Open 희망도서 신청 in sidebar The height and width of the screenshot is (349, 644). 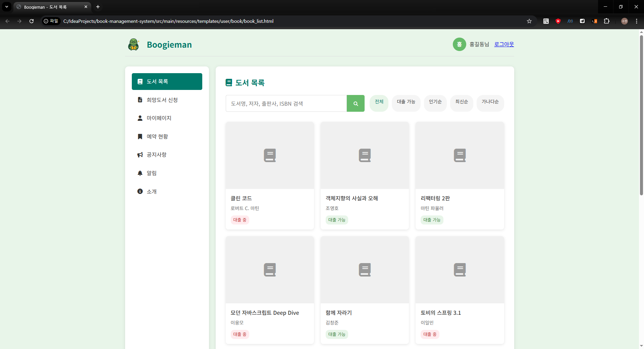[162, 100]
